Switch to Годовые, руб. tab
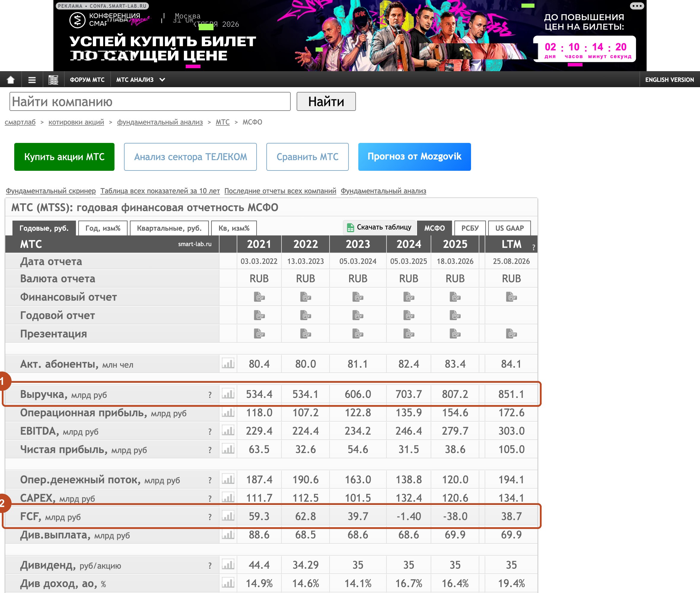700x593 pixels. [44, 228]
